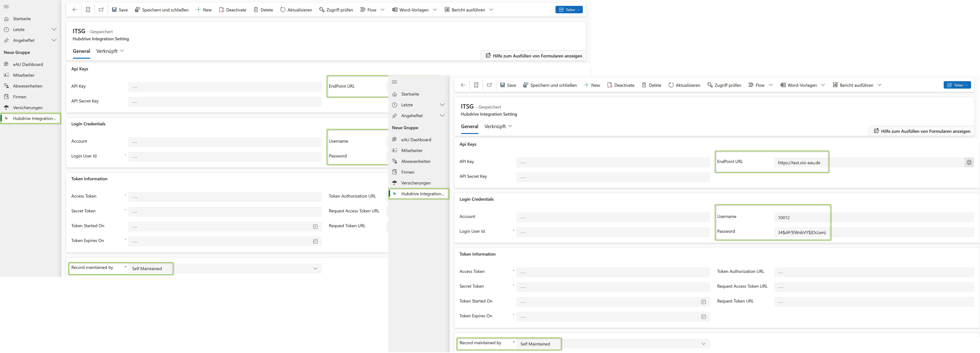This screenshot has width=980, height=353.
Task: Expand Angeheftet in the back window sidebar
Action: pyautogui.click(x=54, y=40)
